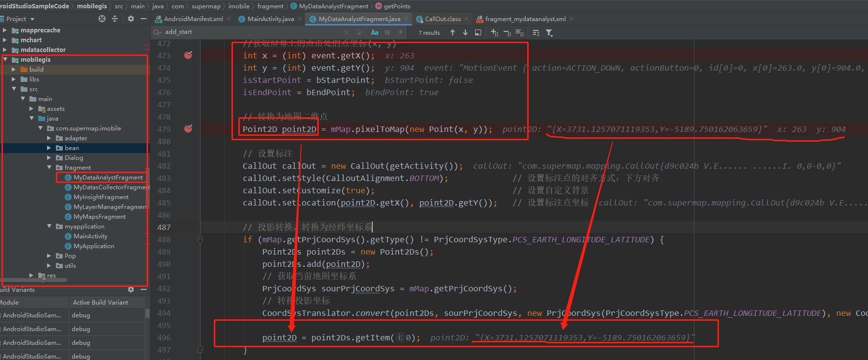Image resolution: width=868 pixels, height=360 pixels.
Task: Toggle the Match Case (Aa) option
Action: coord(375,32)
